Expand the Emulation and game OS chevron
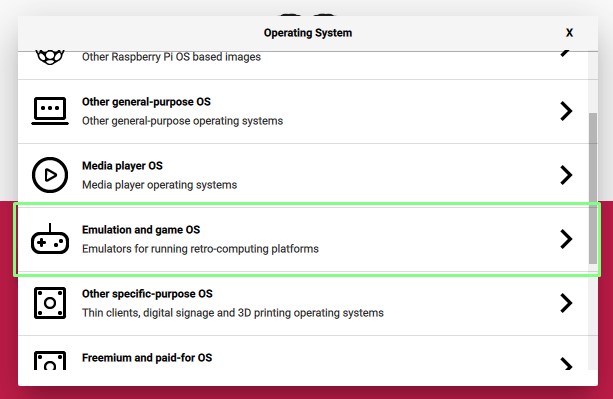 pos(566,239)
